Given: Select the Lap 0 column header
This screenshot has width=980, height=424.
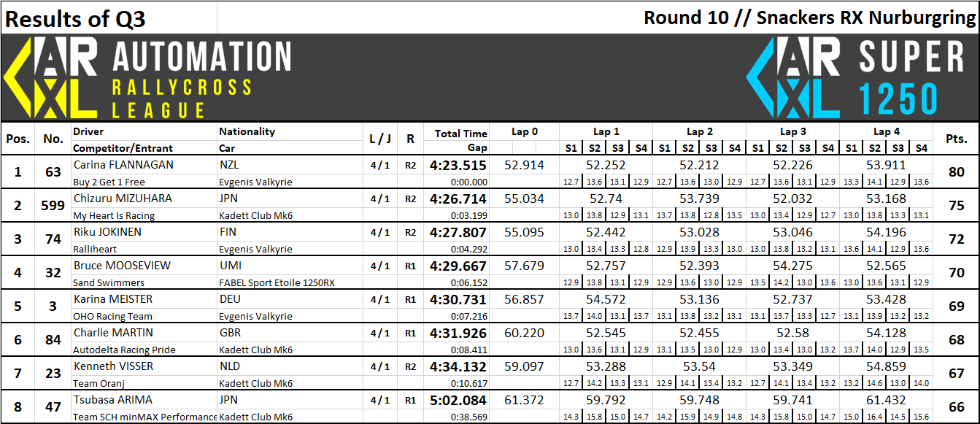Looking at the screenshot, I should (525, 132).
